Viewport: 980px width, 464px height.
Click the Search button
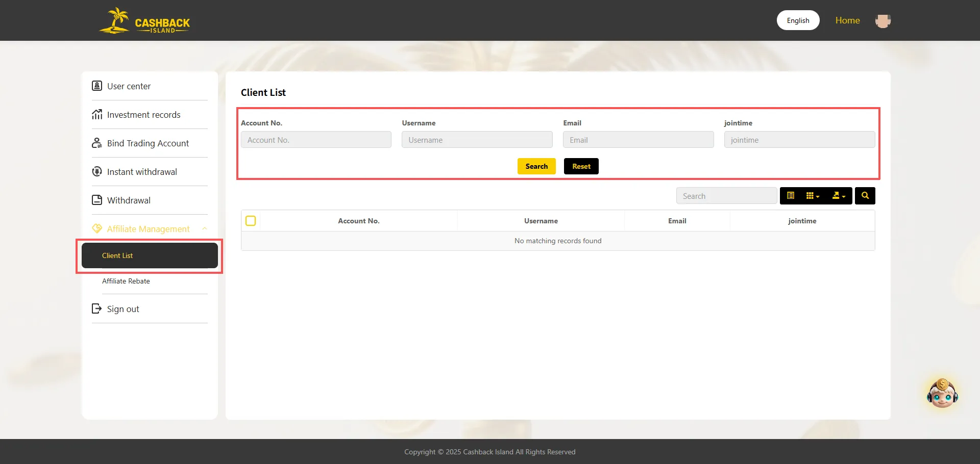tap(536, 166)
